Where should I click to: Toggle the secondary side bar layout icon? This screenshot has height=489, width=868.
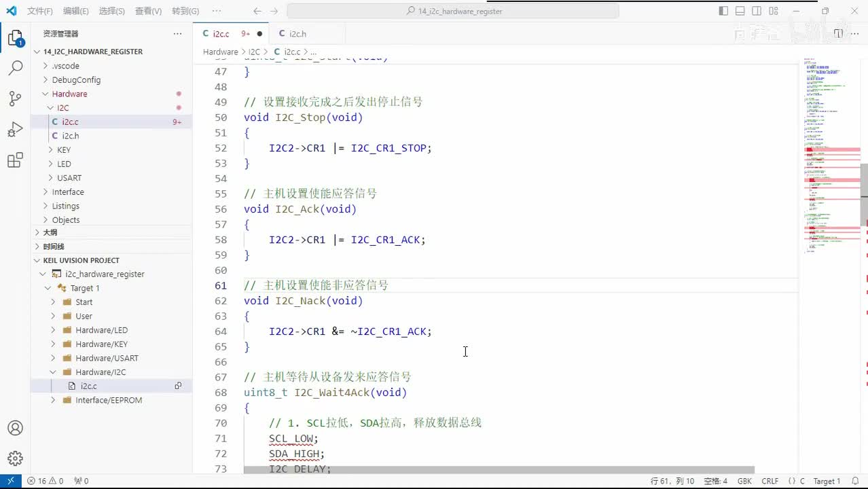(x=756, y=11)
